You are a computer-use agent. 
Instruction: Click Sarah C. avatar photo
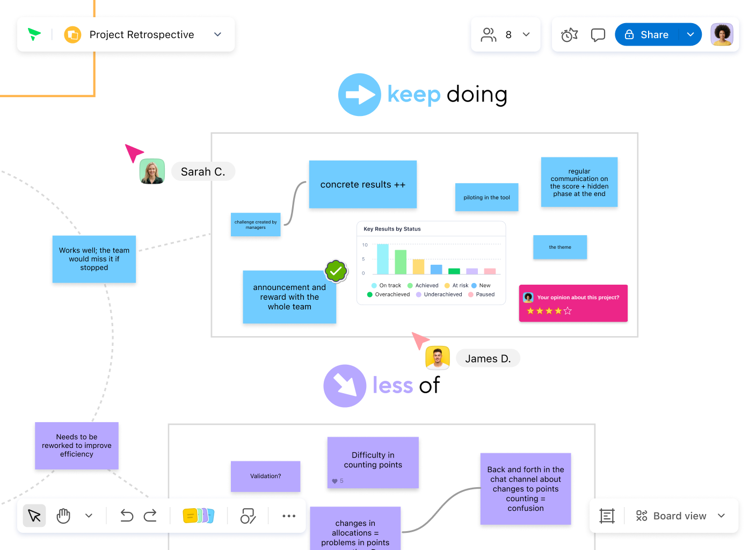152,171
